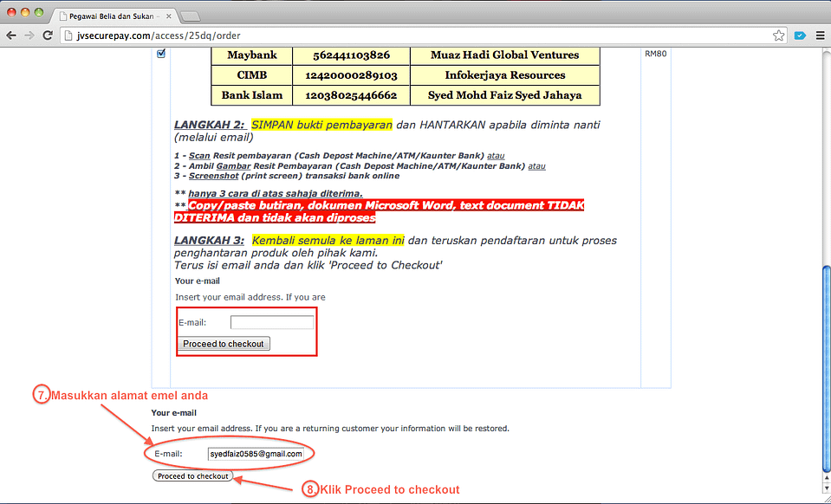The height and width of the screenshot is (504, 831).
Task: Click the page icon in the address bar
Action: pos(68,36)
